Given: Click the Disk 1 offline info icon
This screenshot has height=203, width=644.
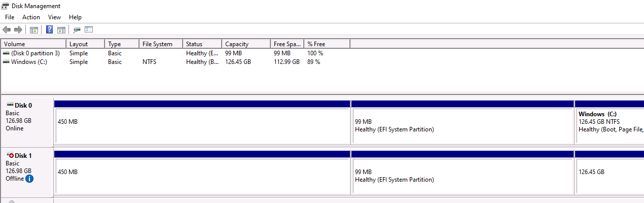Looking at the screenshot, I should pos(29,179).
